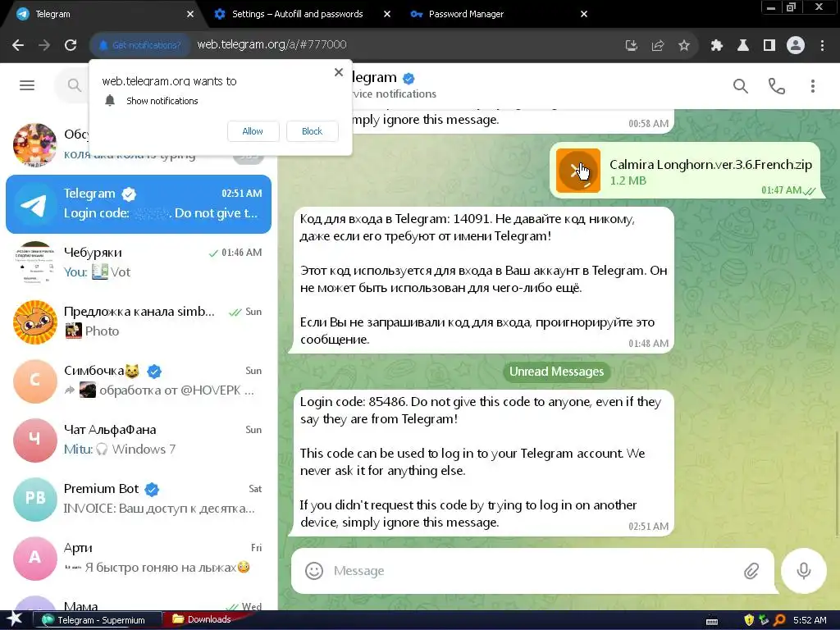Open the Telegram hamburger menu
840x630 pixels.
pos(27,85)
